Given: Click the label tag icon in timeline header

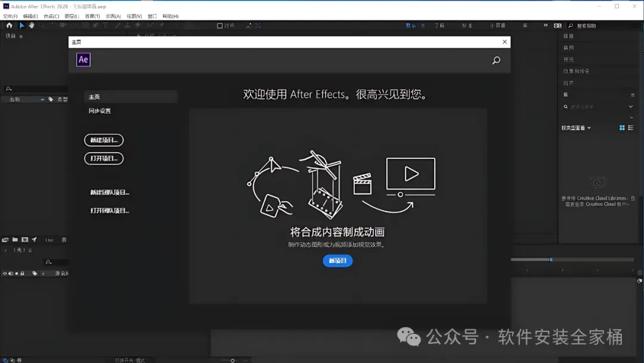Looking at the screenshot, I should (35, 273).
